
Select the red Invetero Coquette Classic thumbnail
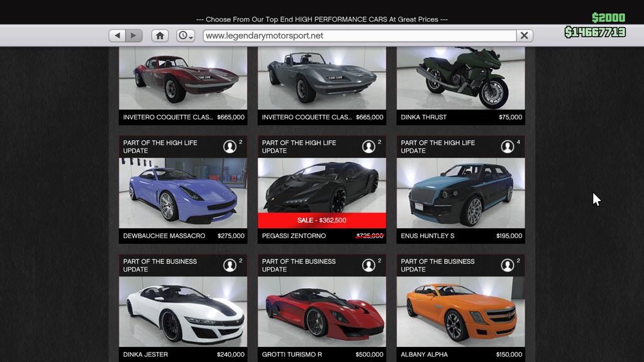pyautogui.click(x=183, y=78)
